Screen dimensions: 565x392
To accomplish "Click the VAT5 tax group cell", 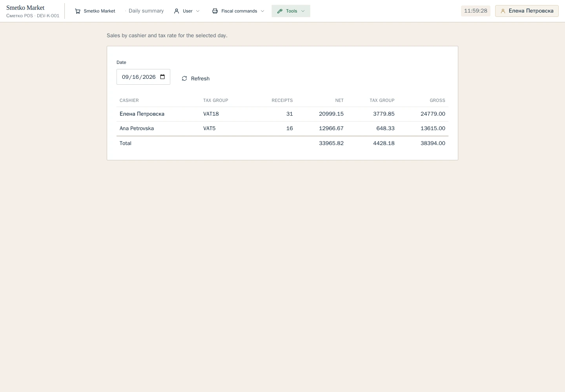I will pyautogui.click(x=210, y=129).
